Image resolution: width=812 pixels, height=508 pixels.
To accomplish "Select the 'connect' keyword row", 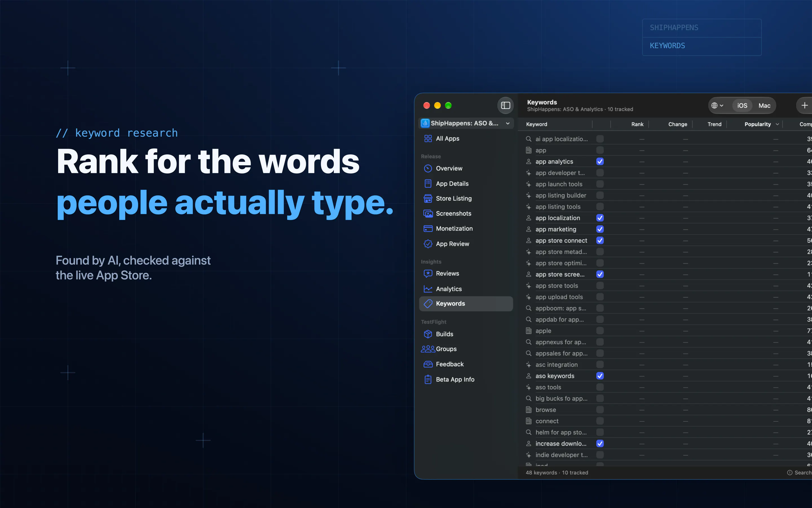I will click(665, 421).
